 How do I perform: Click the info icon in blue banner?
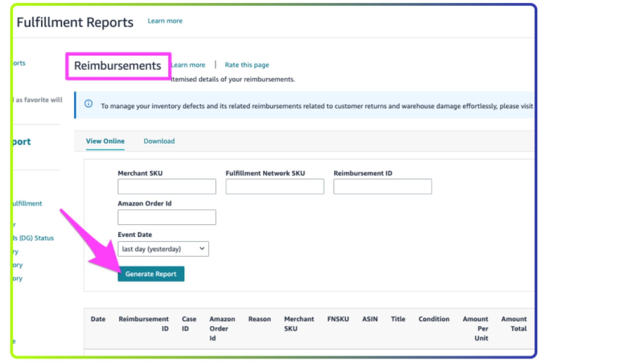click(89, 104)
